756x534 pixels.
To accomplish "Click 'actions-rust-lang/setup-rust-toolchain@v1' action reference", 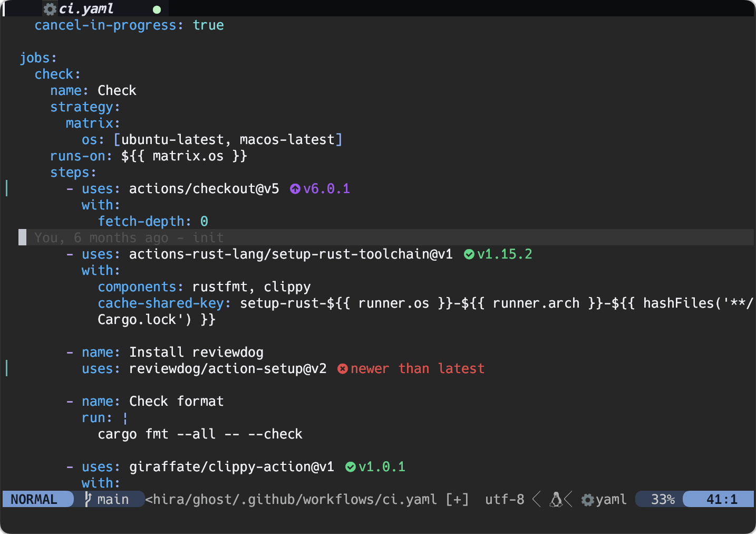I will pyautogui.click(x=291, y=254).
